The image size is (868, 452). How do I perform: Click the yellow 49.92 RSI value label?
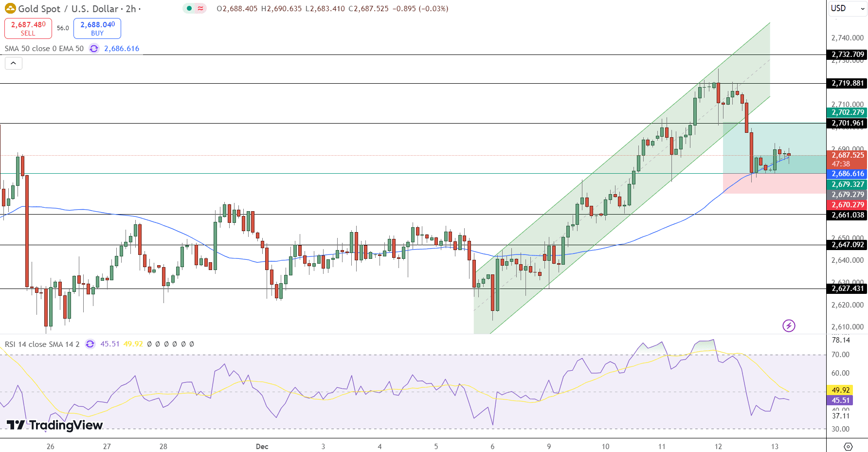(840, 390)
